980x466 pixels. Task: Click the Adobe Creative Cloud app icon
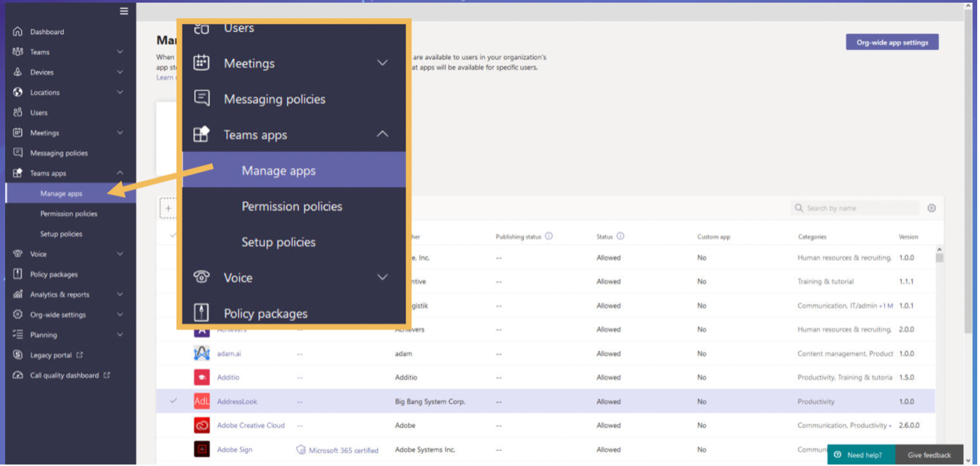202,426
